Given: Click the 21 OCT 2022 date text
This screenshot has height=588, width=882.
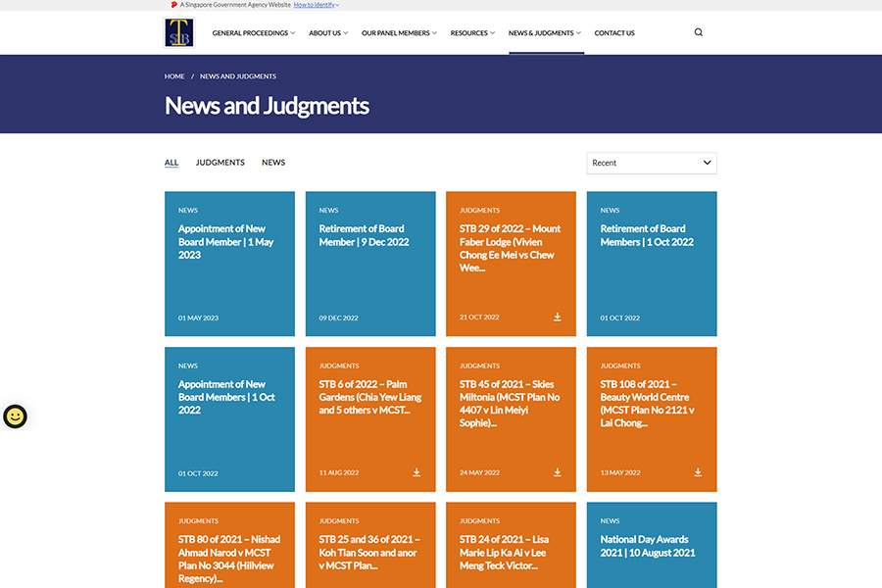Looking at the screenshot, I should (479, 318).
